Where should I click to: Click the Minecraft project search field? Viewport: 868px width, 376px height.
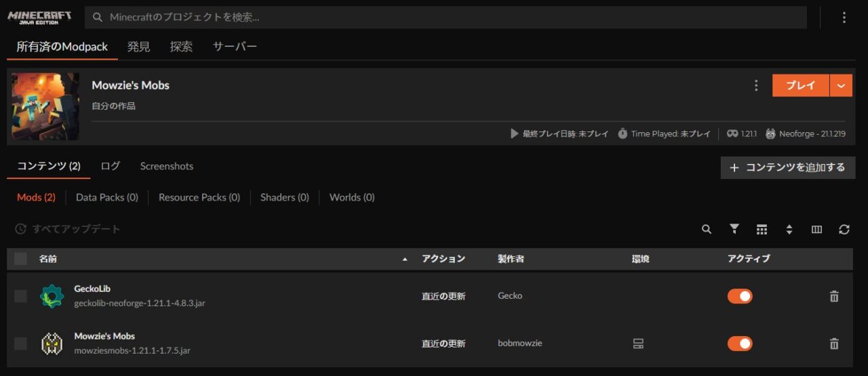click(448, 18)
